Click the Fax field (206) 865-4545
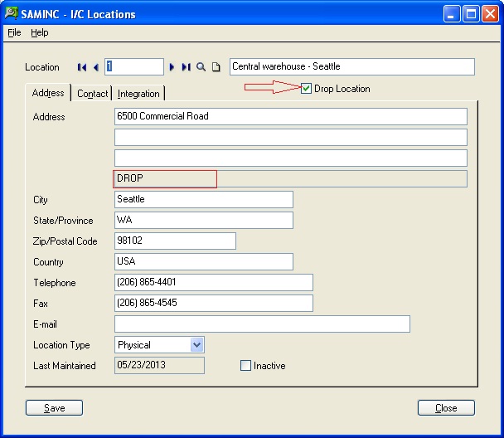The width and height of the screenshot is (504, 438). [213, 303]
